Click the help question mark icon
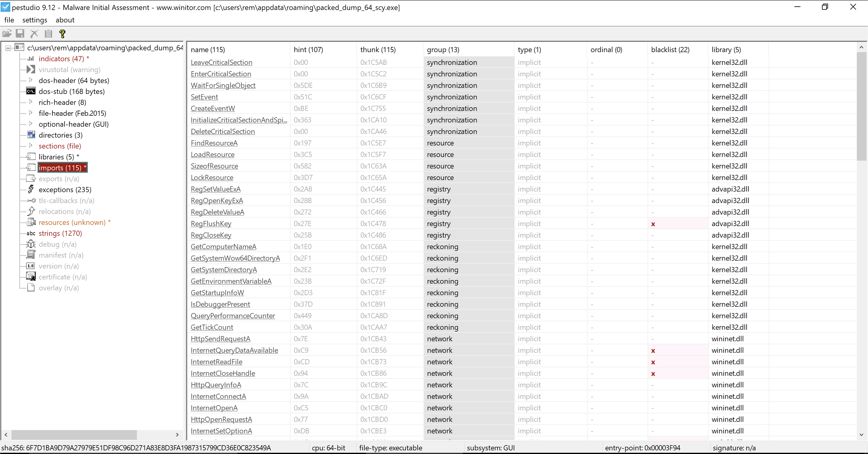 click(x=62, y=33)
